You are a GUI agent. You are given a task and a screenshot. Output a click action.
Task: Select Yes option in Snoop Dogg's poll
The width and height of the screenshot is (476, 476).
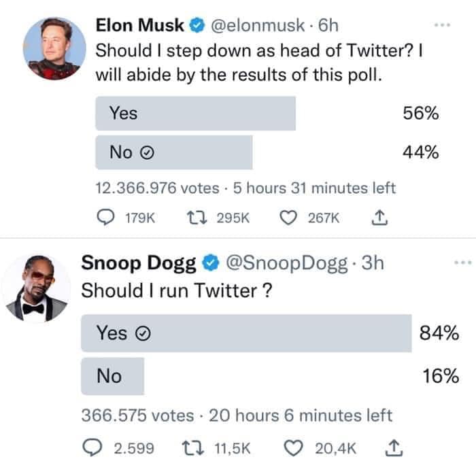pos(246,333)
